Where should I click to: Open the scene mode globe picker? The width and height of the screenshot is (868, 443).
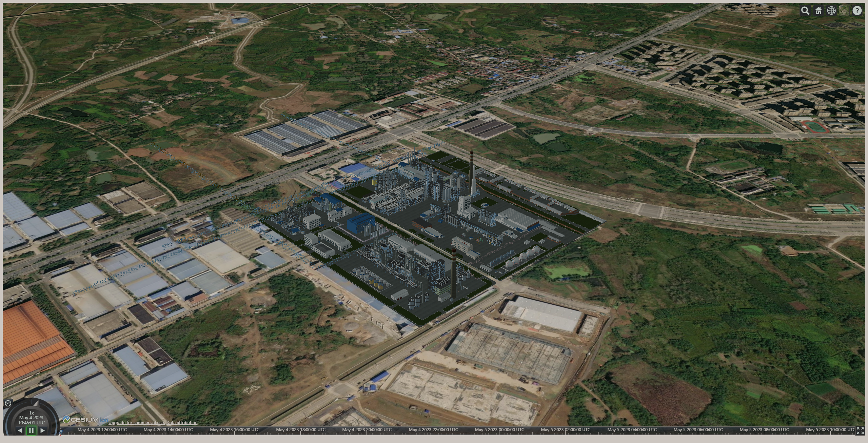pyautogui.click(x=831, y=11)
